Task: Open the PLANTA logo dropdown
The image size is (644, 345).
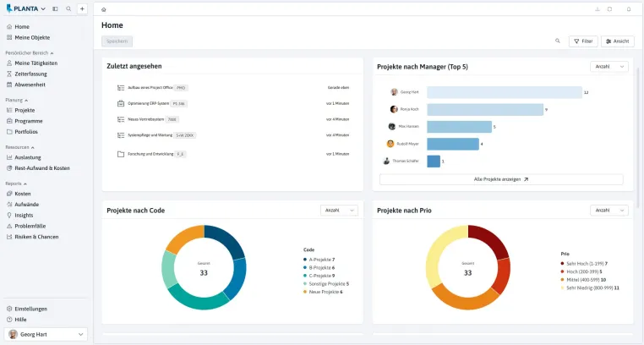Action: 25,8
